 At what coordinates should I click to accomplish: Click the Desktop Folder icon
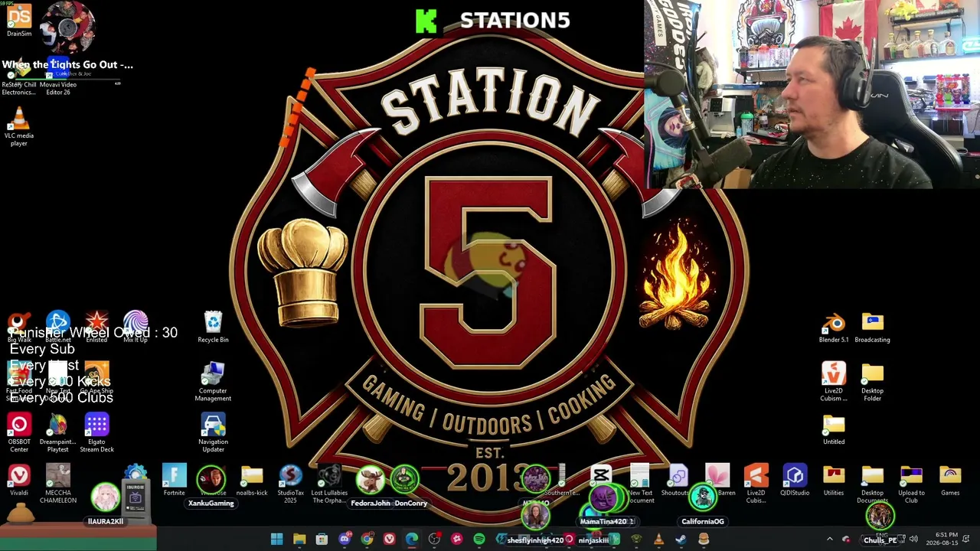872,382
